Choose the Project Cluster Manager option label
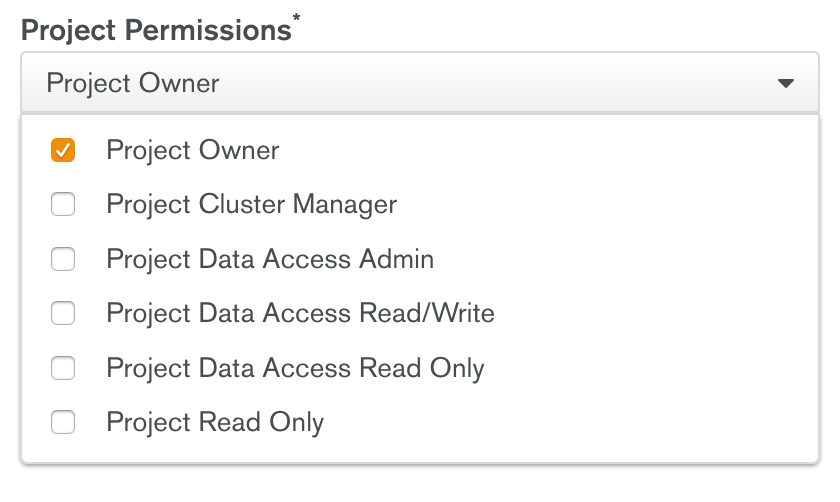Image resolution: width=840 pixels, height=502 pixels. [252, 205]
